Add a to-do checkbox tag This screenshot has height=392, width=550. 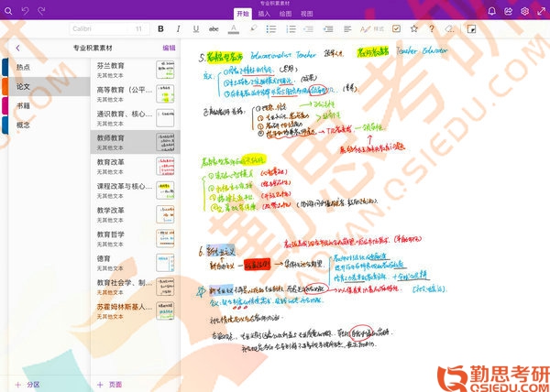[396, 29]
